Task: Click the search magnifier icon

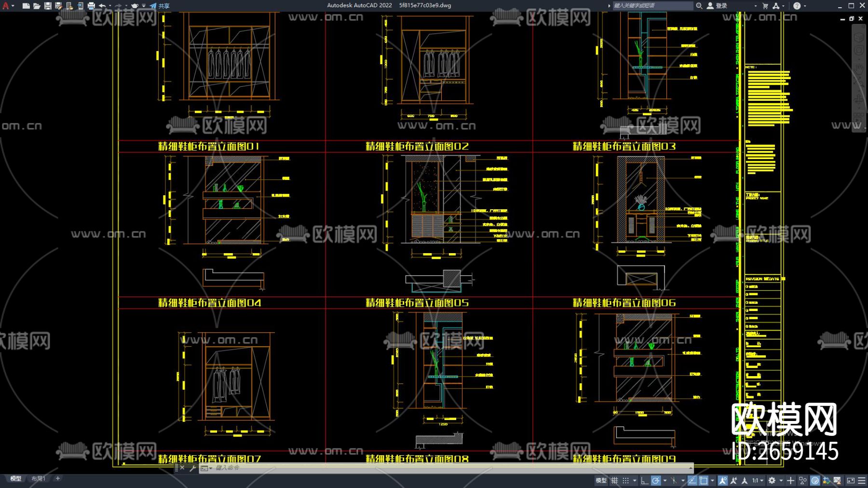Action: click(699, 6)
